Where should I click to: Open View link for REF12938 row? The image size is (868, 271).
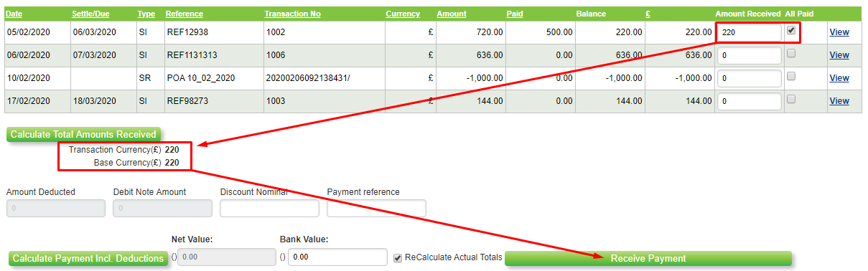(x=839, y=32)
